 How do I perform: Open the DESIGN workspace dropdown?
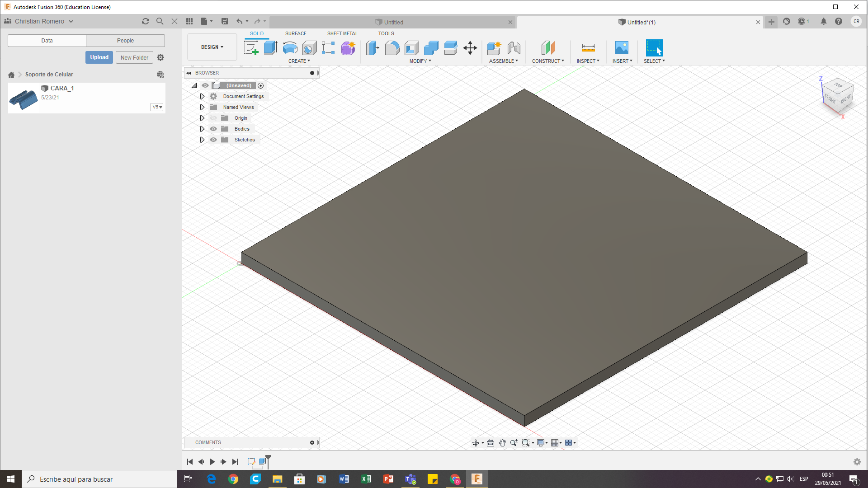coord(212,47)
